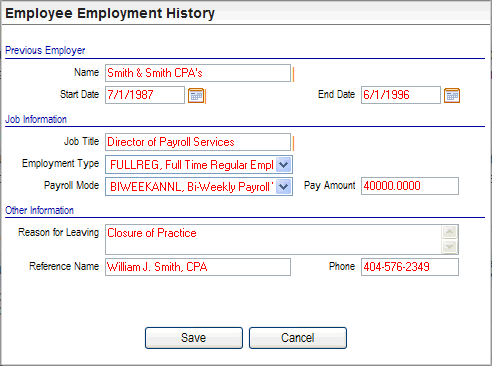The image size is (492, 366).
Task: Click the Reference Name field
Action: pos(198,267)
